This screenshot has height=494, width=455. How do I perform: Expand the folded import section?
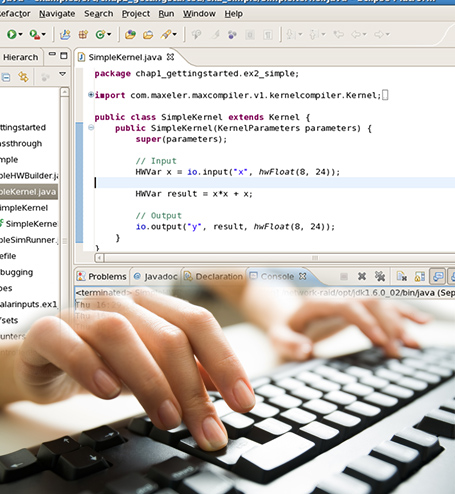coord(91,95)
